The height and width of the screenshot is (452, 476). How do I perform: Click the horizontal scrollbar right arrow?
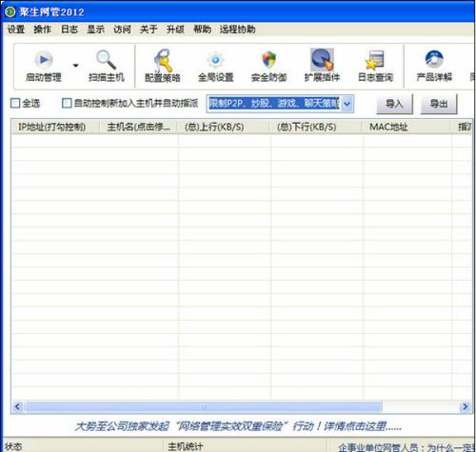coord(465,406)
